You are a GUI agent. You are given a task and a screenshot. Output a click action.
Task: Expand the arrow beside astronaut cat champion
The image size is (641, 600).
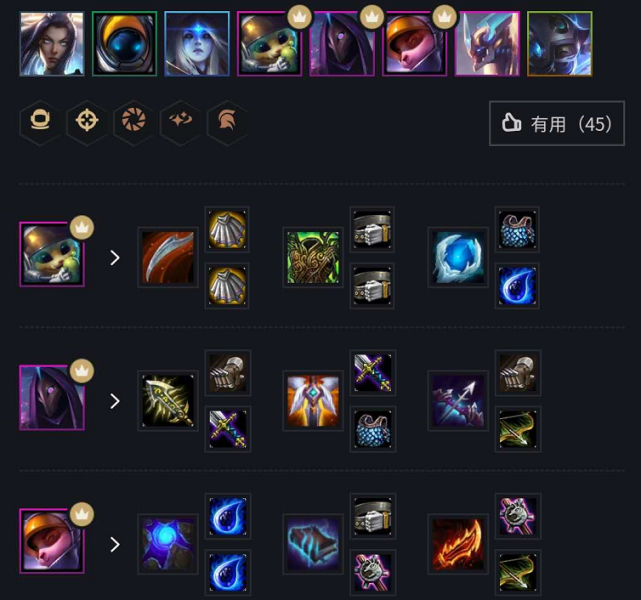coord(115,258)
